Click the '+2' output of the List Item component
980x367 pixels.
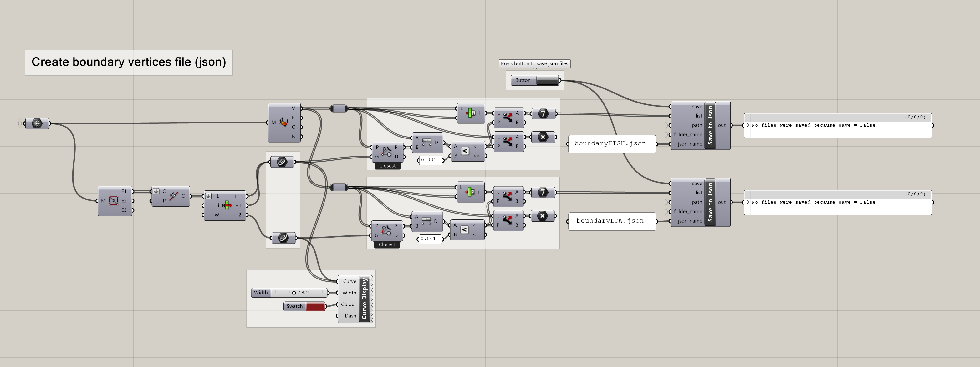tap(238, 215)
